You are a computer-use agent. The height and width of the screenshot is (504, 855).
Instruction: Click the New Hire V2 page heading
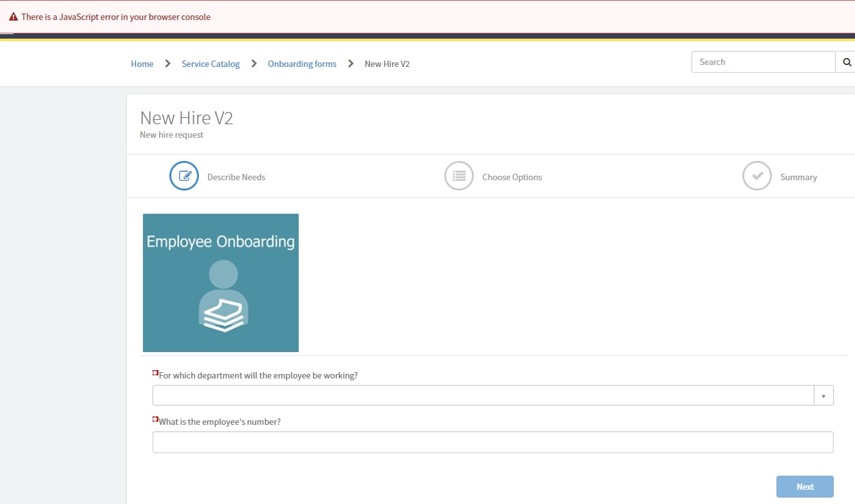pos(186,118)
